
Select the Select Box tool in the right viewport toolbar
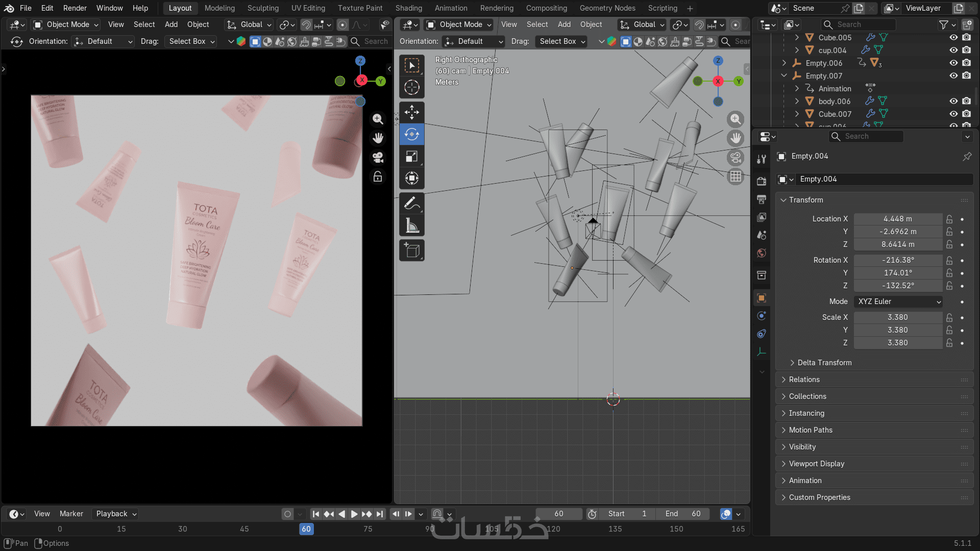tap(412, 66)
